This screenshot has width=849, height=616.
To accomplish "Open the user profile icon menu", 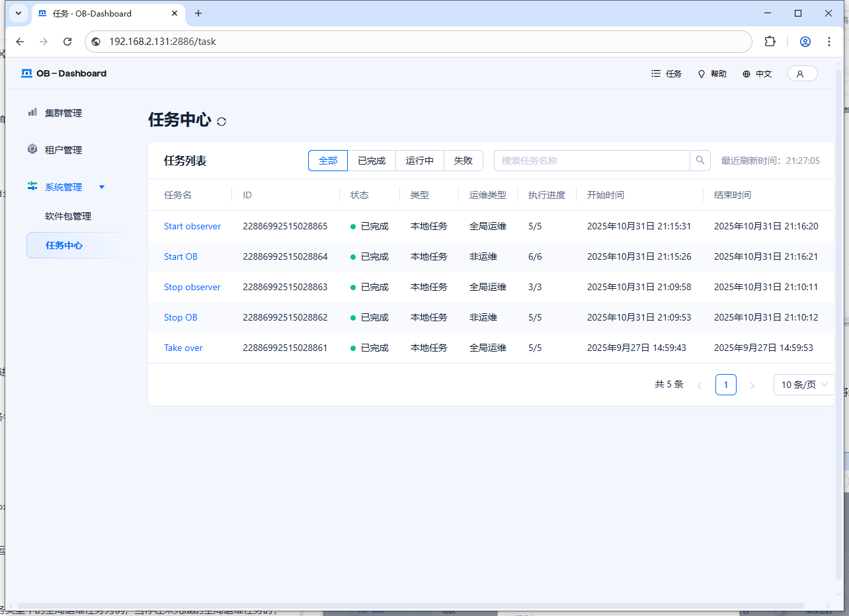I will pos(802,73).
